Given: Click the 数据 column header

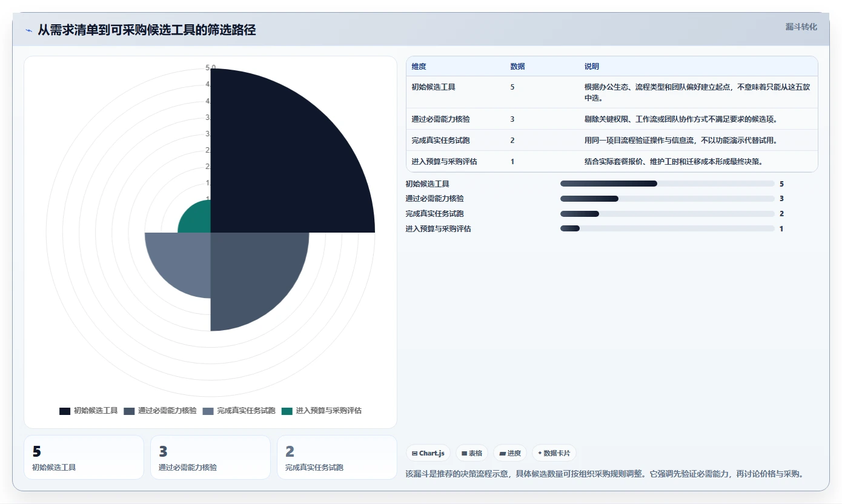Looking at the screenshot, I should 518,67.
